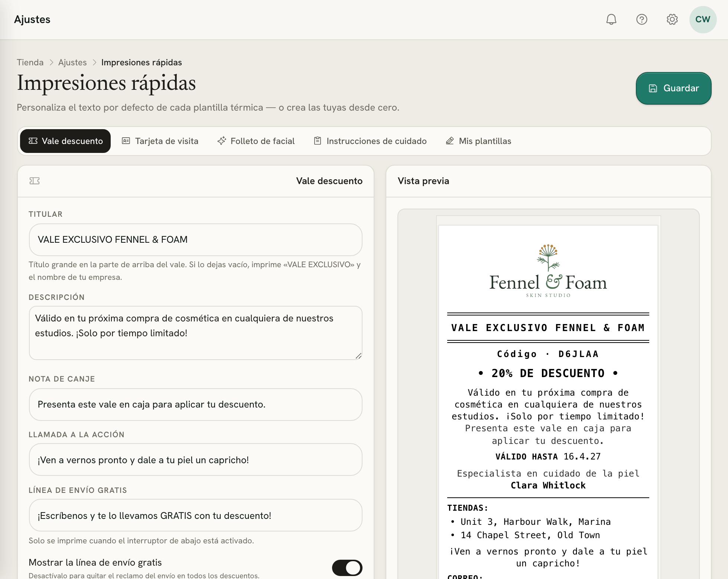Open the help question-mark icon
The height and width of the screenshot is (579, 728).
642,19
